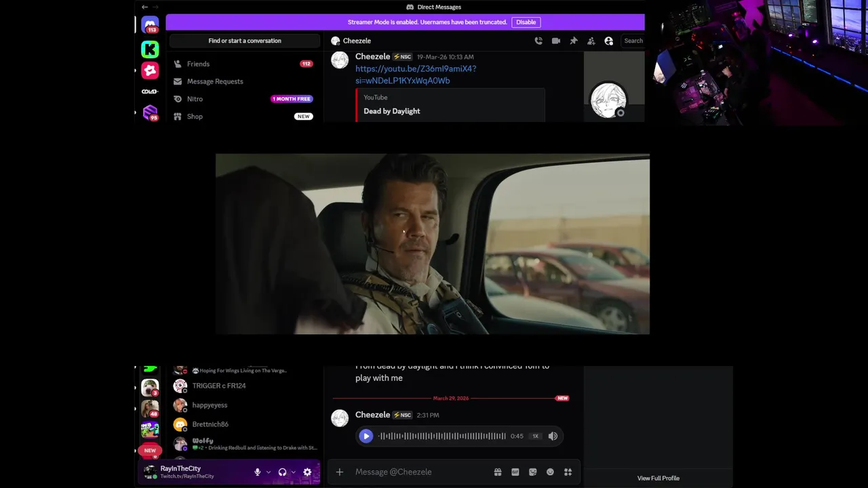The image size is (868, 488).
Task: Toggle the user profile panel icon
Action: [609, 41]
